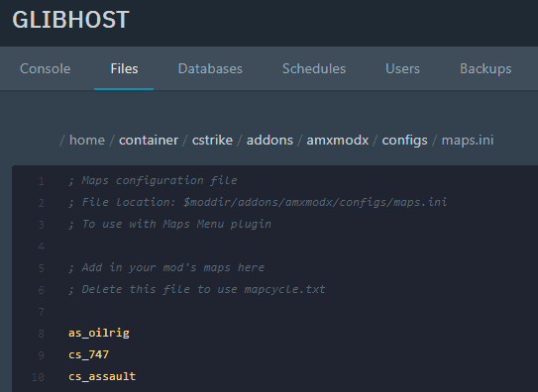Open the Console tab
This screenshot has width=538, height=392.
click(46, 68)
